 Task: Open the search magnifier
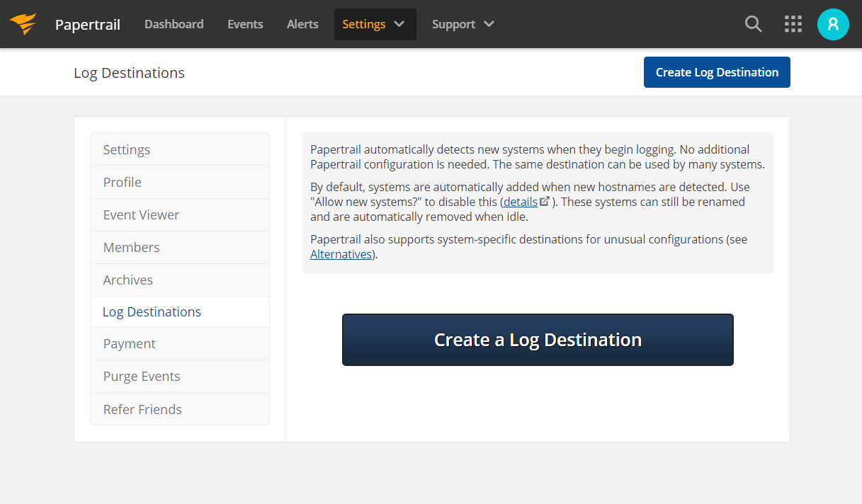click(x=753, y=23)
